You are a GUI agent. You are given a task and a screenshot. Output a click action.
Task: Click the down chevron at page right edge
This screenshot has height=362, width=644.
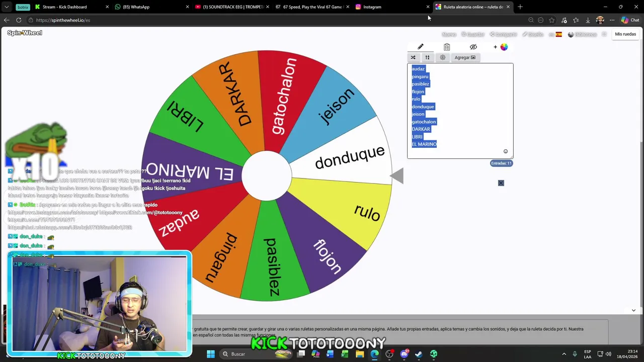click(633, 310)
